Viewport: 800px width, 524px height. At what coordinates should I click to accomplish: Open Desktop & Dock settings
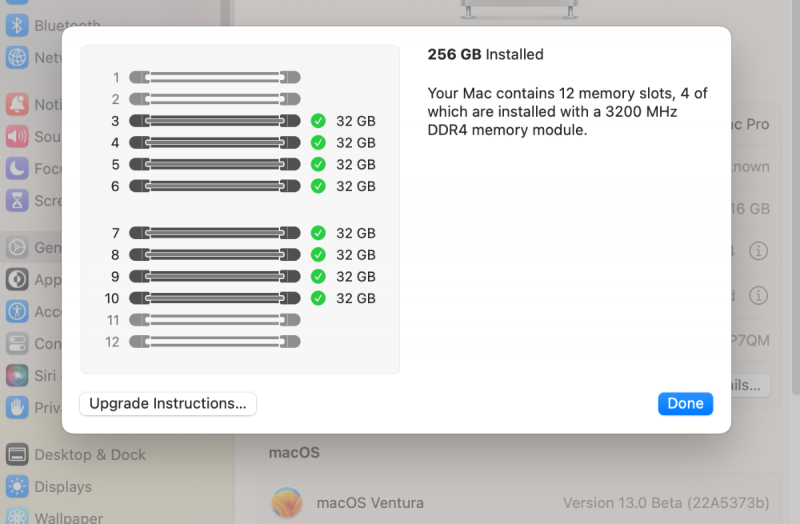pos(90,455)
